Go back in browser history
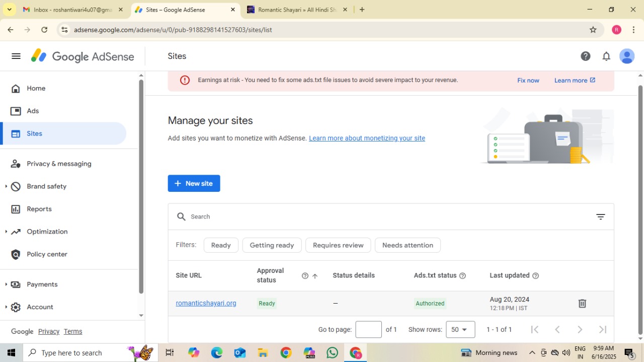Image resolution: width=644 pixels, height=362 pixels. point(11,30)
